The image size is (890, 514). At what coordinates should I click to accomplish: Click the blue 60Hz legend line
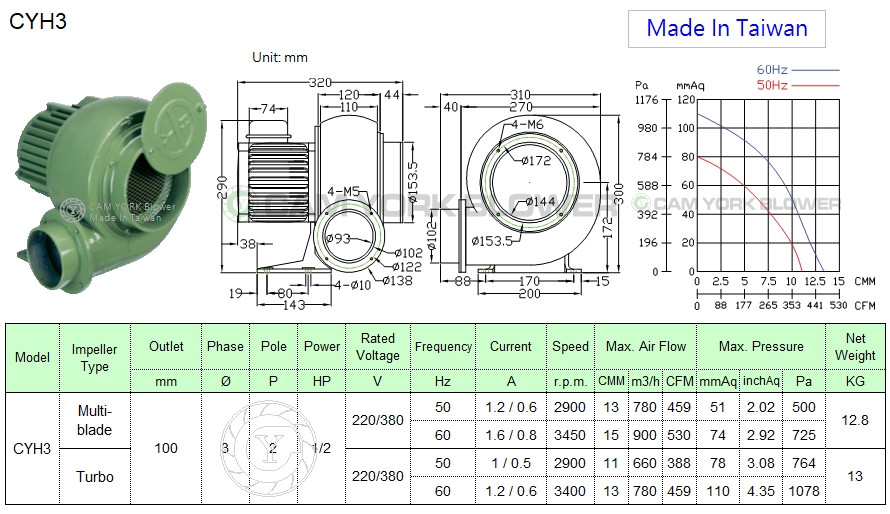(815, 70)
